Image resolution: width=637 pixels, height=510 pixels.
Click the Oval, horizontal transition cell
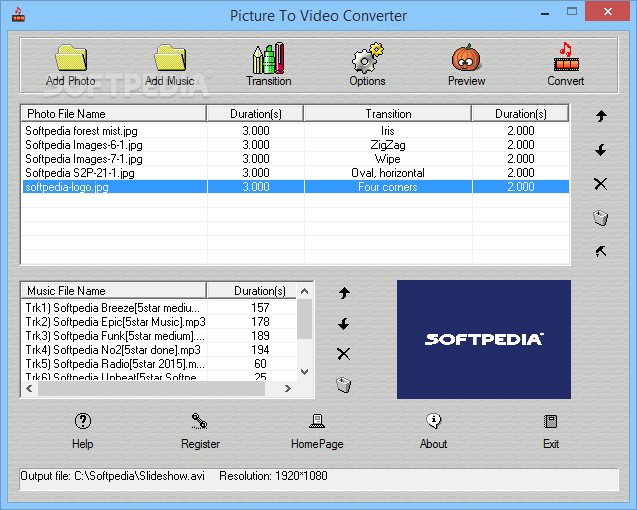[388, 173]
